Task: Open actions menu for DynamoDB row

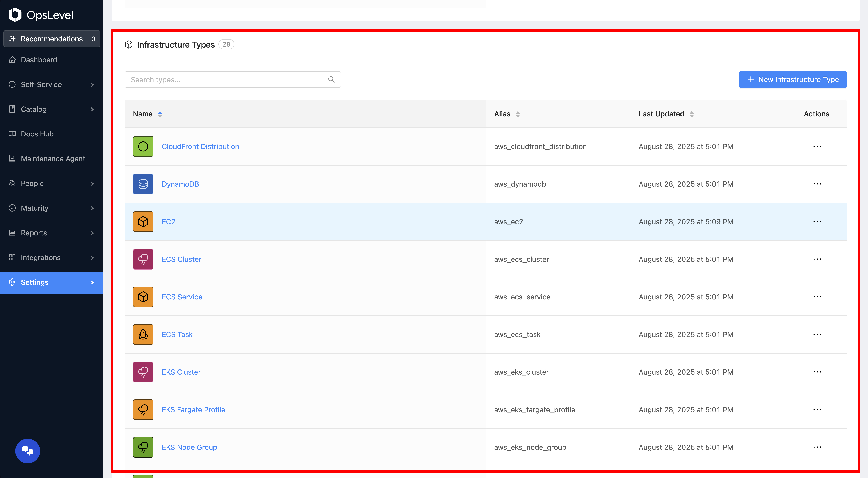Action: 817,184
